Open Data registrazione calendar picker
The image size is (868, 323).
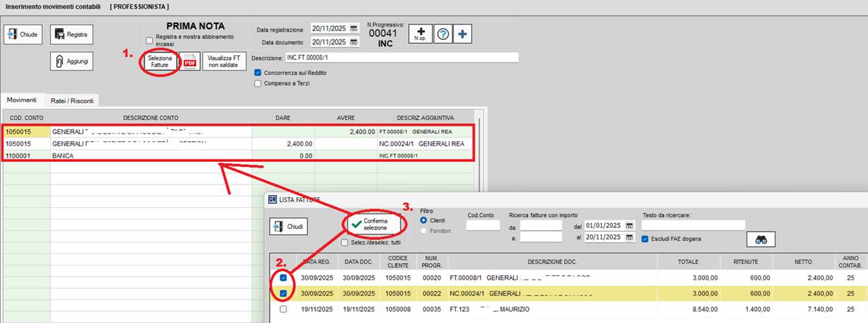(354, 29)
